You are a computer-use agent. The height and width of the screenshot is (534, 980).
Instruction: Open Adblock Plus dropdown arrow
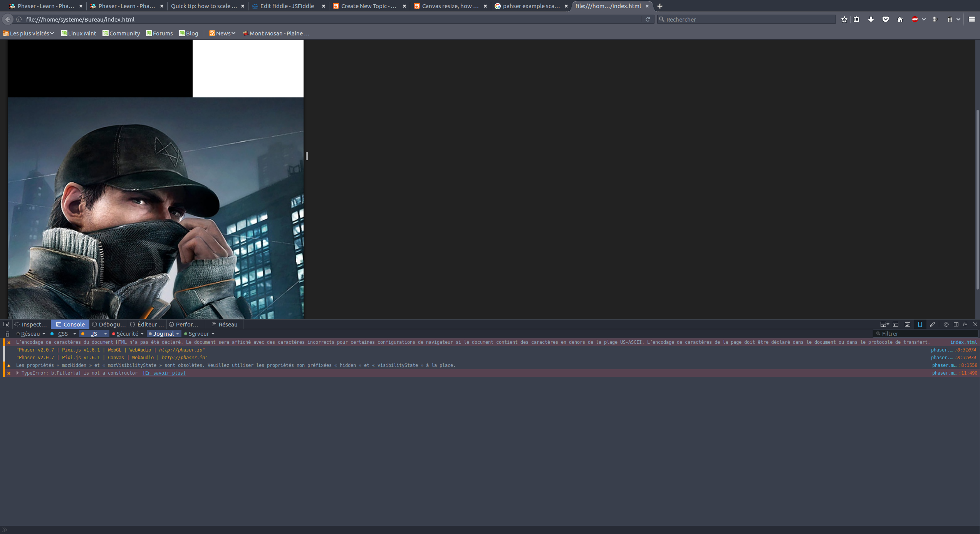924,19
